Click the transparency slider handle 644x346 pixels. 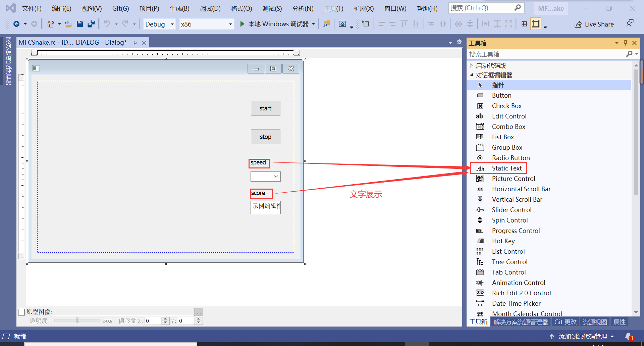point(77,320)
